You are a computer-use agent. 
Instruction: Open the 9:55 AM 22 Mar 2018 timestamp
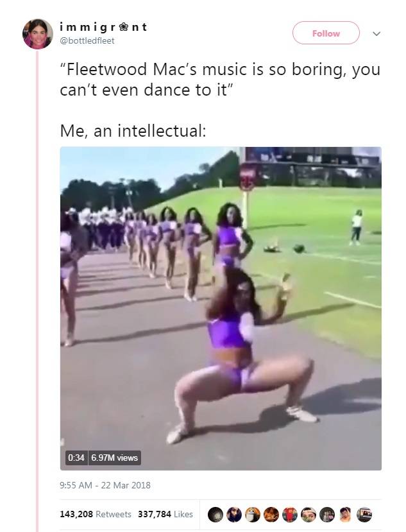click(x=105, y=485)
